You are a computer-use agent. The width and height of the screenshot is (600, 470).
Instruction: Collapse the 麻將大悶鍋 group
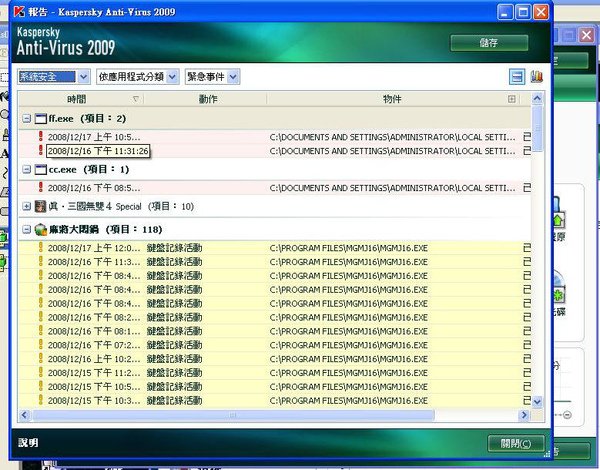click(x=26, y=229)
